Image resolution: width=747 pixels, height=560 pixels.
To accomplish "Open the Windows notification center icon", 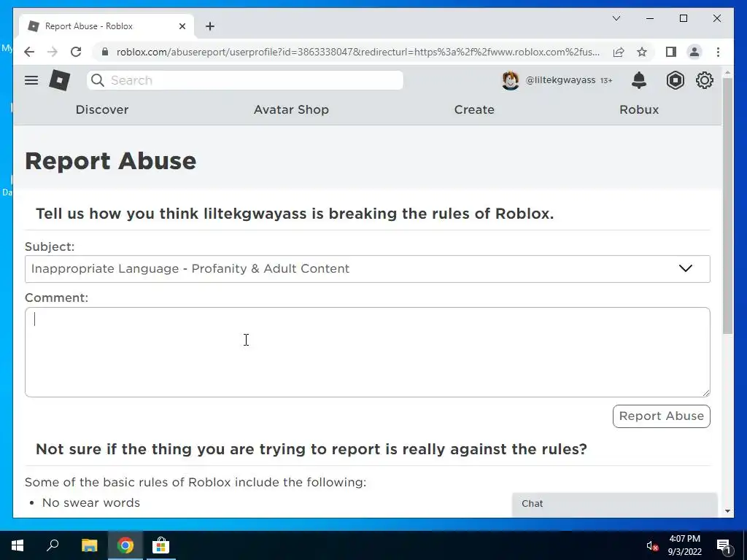I will (724, 546).
